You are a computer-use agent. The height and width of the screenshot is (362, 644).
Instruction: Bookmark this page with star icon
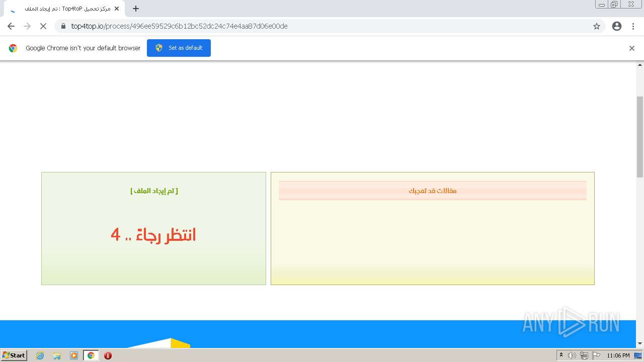[x=597, y=26]
